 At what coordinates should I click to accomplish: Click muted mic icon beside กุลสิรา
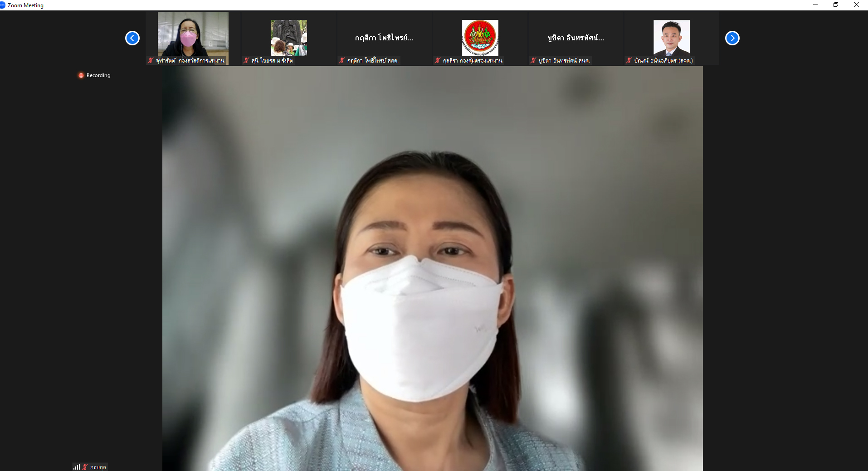[438, 60]
